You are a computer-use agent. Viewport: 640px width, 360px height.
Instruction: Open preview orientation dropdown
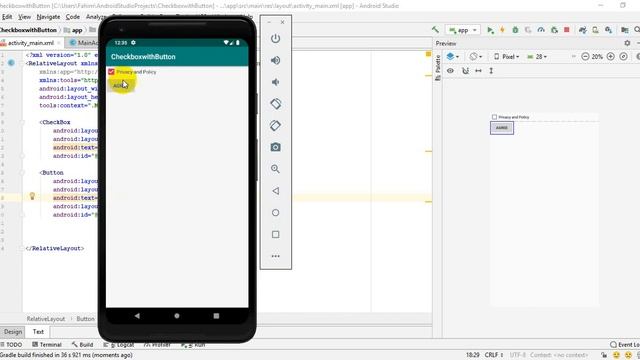475,57
